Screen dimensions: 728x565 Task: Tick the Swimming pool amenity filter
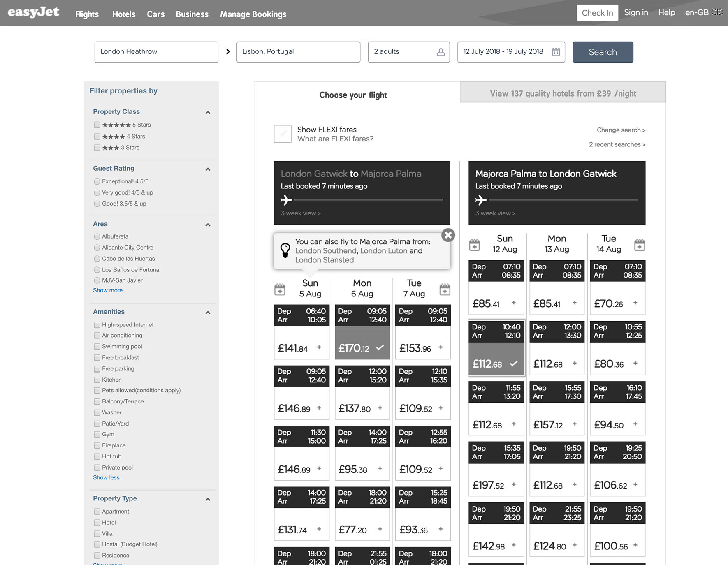coord(97,347)
